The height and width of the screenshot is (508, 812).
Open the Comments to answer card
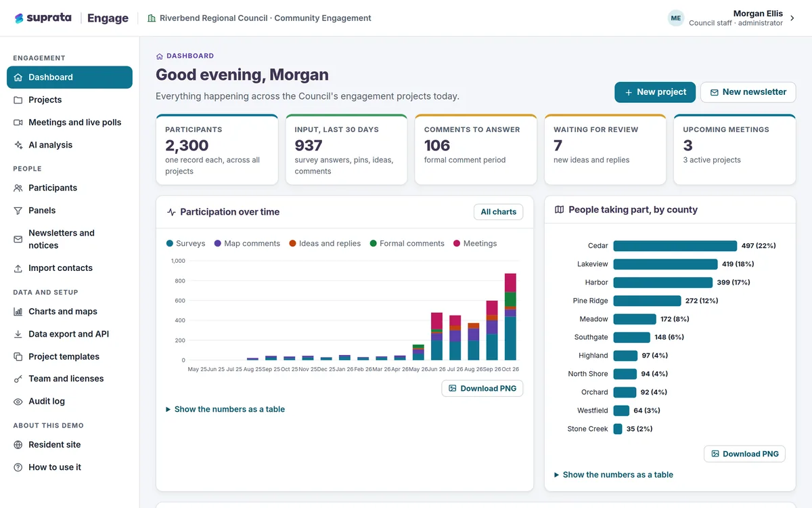click(476, 150)
